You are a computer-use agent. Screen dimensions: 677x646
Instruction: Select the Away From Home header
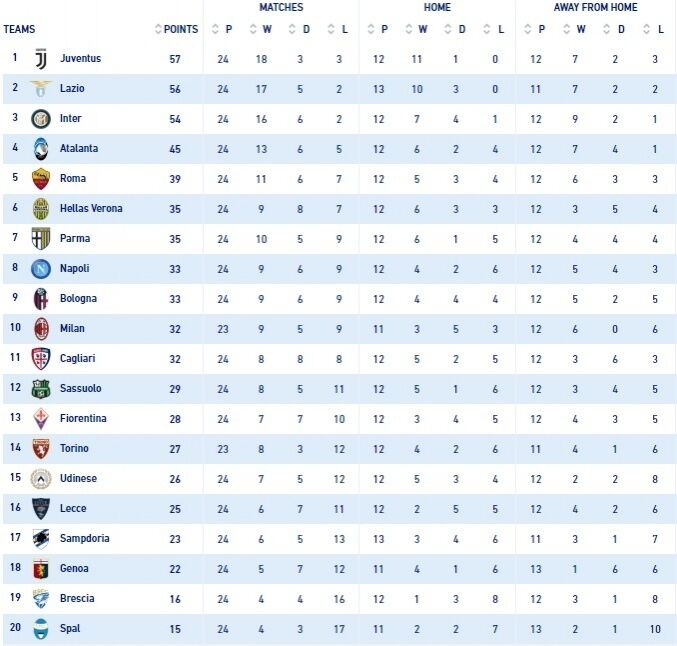tap(595, 7)
